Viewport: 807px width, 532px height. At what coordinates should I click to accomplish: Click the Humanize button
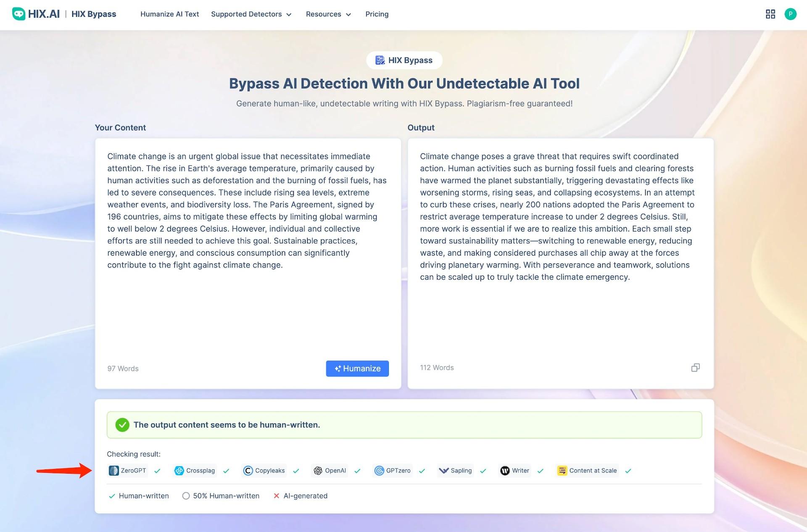[357, 369]
